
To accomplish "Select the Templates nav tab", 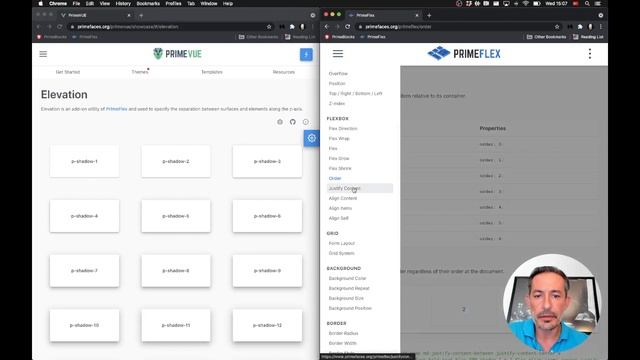I will [x=212, y=72].
